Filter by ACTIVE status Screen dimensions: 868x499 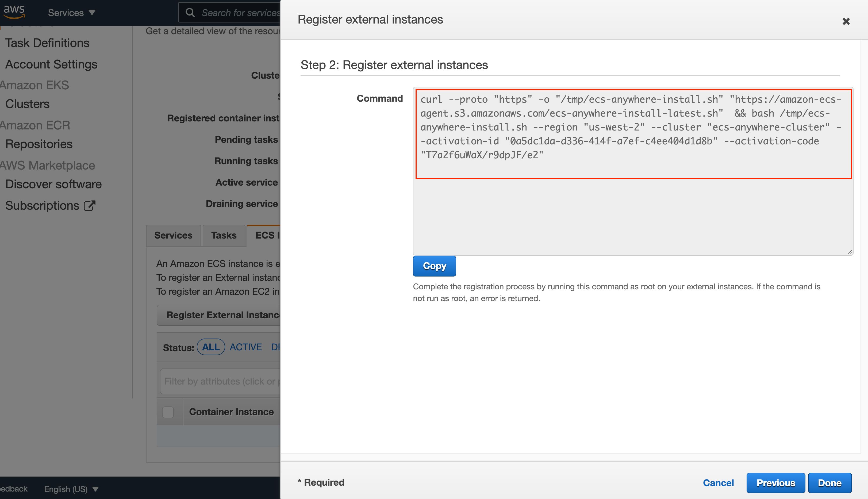coord(245,347)
